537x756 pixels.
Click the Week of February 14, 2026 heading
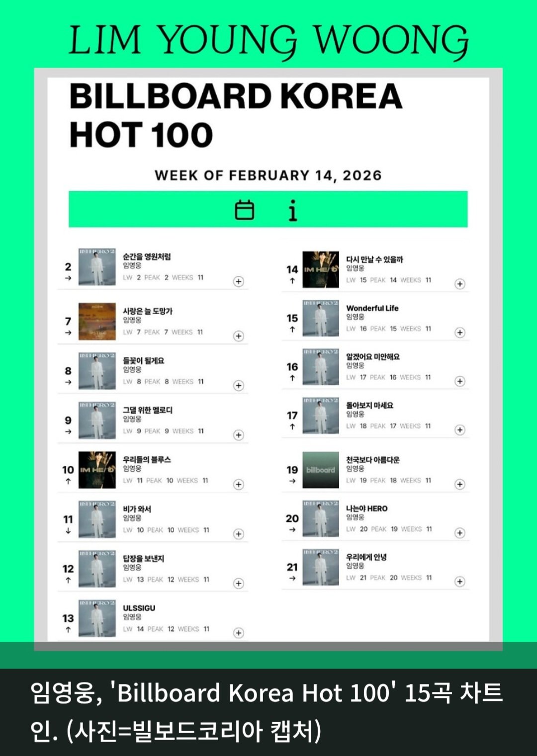point(268,175)
